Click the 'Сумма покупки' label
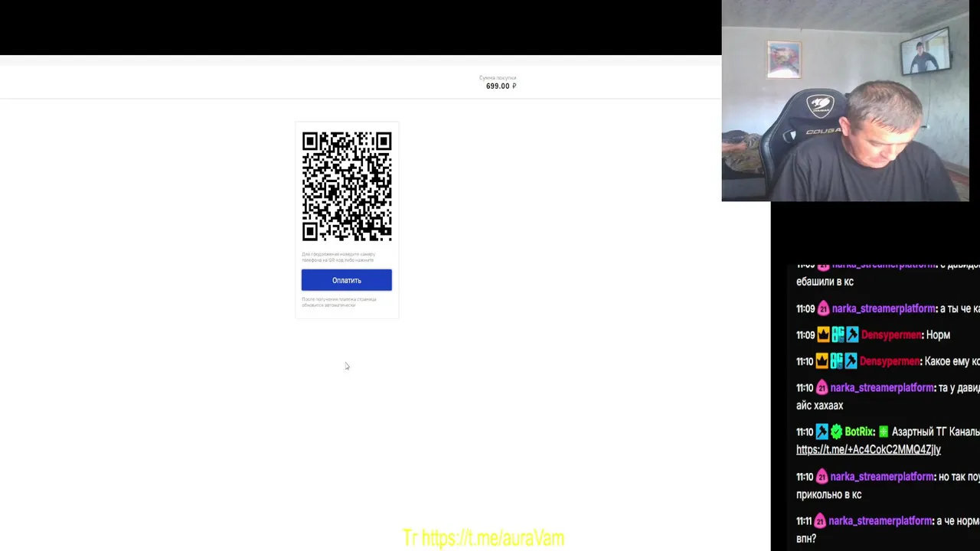Screen dimensions: 980x551 [x=498, y=78]
